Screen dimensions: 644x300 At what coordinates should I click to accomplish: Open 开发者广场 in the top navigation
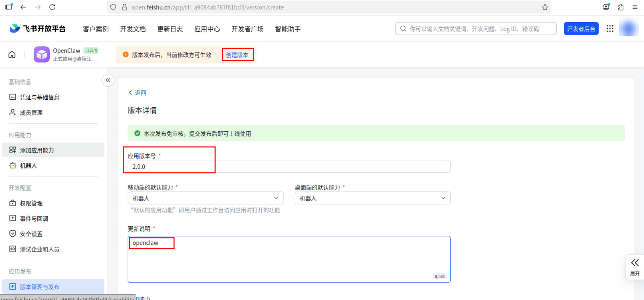coord(248,29)
